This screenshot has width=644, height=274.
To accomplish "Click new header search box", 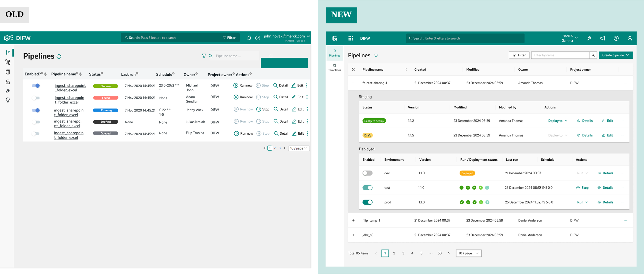I will point(465,38).
